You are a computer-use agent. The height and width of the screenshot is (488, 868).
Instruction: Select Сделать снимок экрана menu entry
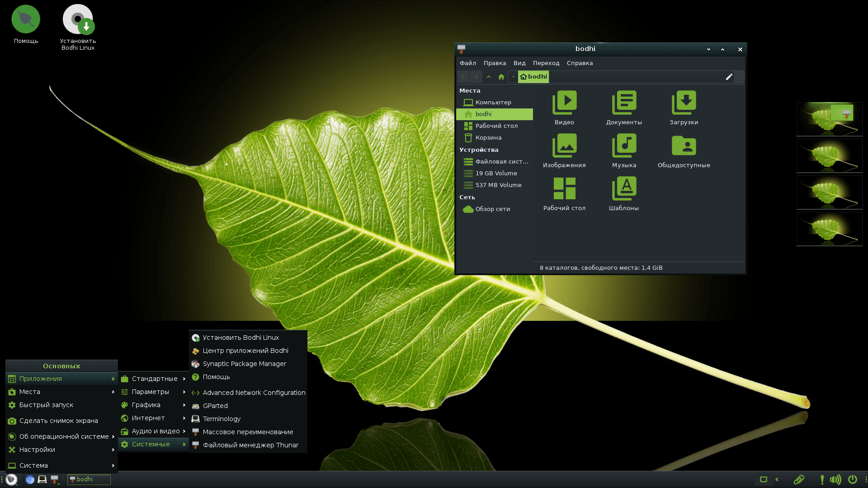(x=61, y=421)
